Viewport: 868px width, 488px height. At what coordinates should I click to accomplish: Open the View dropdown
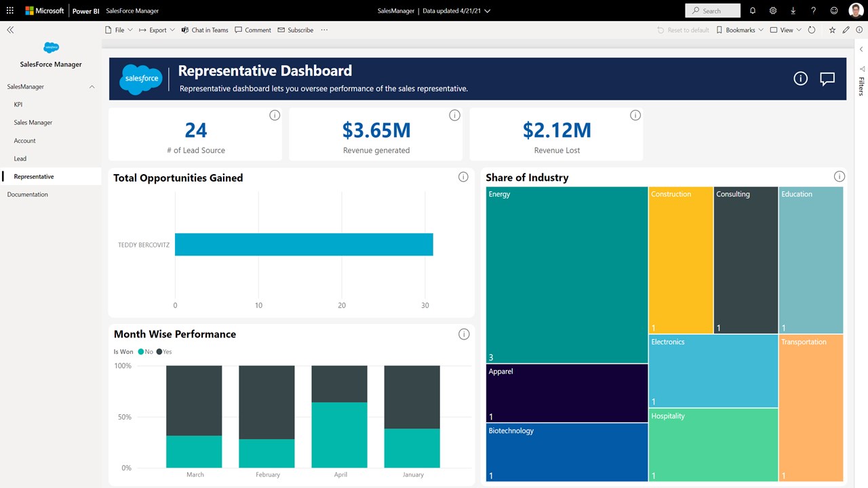point(786,30)
